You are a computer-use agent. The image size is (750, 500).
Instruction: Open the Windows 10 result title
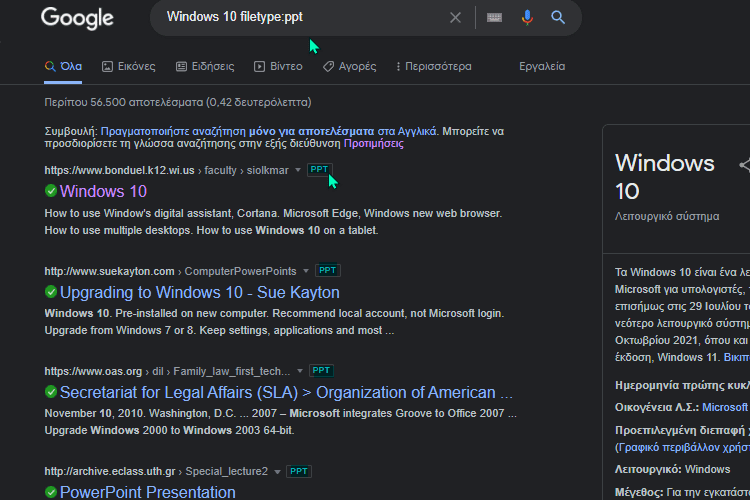[x=103, y=191]
